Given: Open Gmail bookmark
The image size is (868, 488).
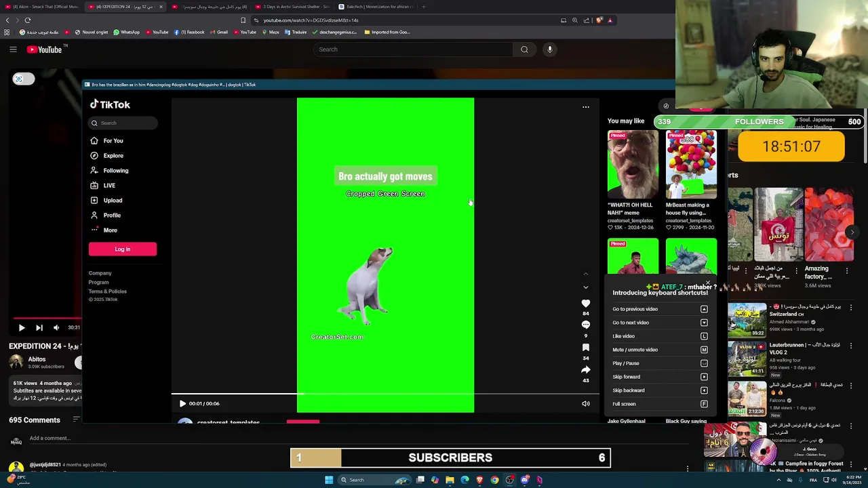Looking at the screenshot, I should coord(218,32).
